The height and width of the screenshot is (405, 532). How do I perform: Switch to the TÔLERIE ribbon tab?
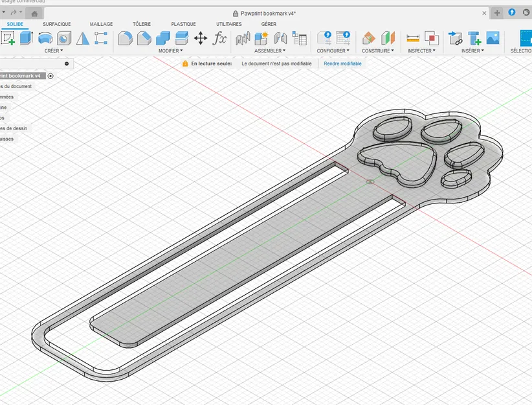(x=141, y=24)
